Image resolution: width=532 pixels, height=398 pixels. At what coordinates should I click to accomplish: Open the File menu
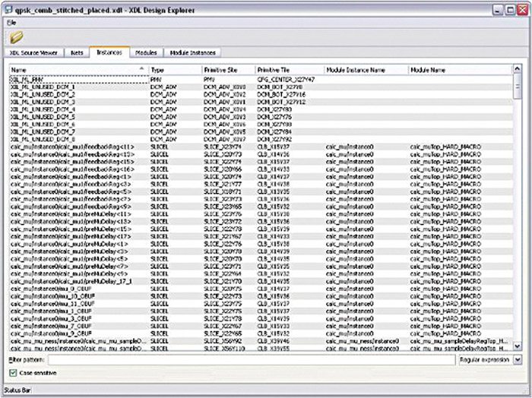tap(11, 22)
